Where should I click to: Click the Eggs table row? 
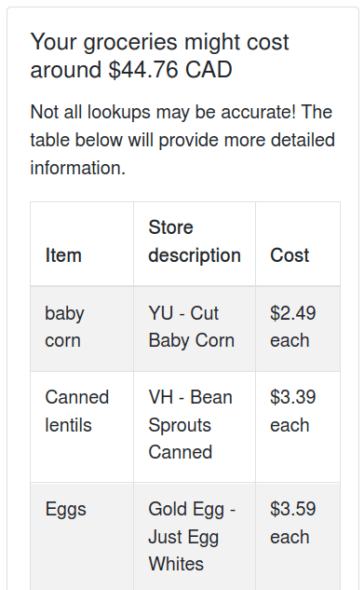point(185,536)
